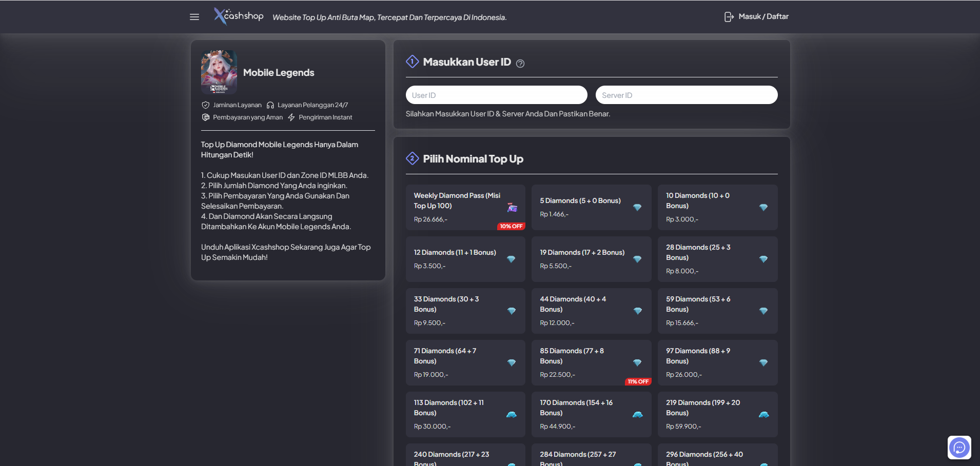The width and height of the screenshot is (980, 466).
Task: Click the Server ID input field
Action: 687,95
